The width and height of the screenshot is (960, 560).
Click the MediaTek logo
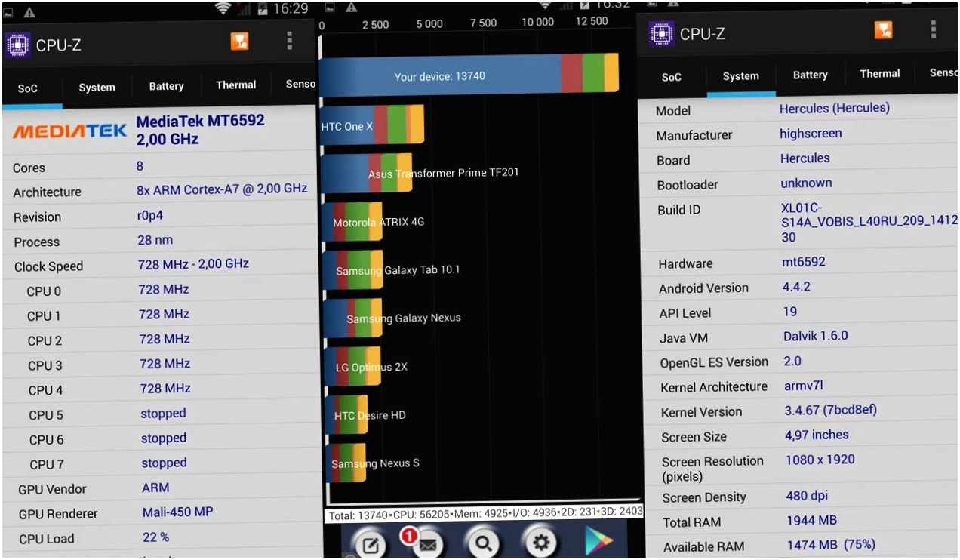(x=69, y=131)
